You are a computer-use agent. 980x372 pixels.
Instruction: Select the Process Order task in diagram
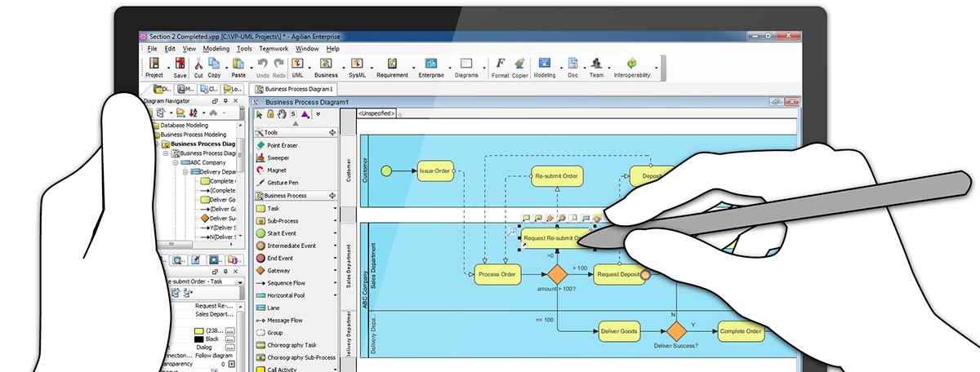(497, 275)
